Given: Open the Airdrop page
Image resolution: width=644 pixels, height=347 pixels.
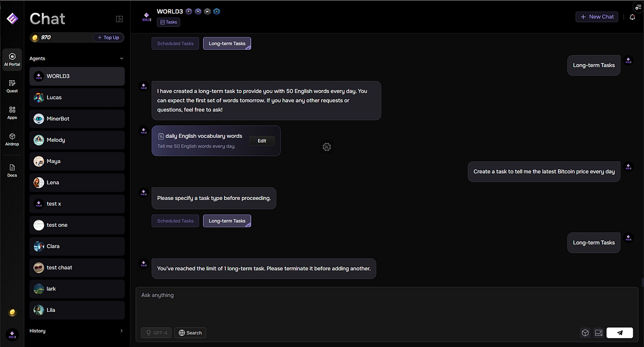Looking at the screenshot, I should tap(12, 139).
